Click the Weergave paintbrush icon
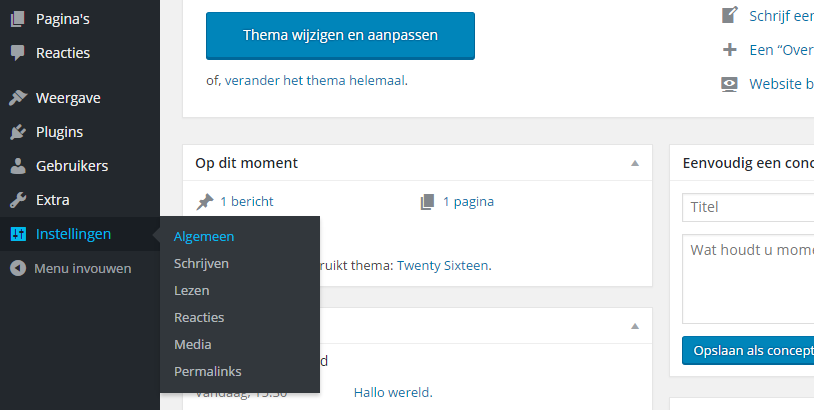 [x=17, y=98]
